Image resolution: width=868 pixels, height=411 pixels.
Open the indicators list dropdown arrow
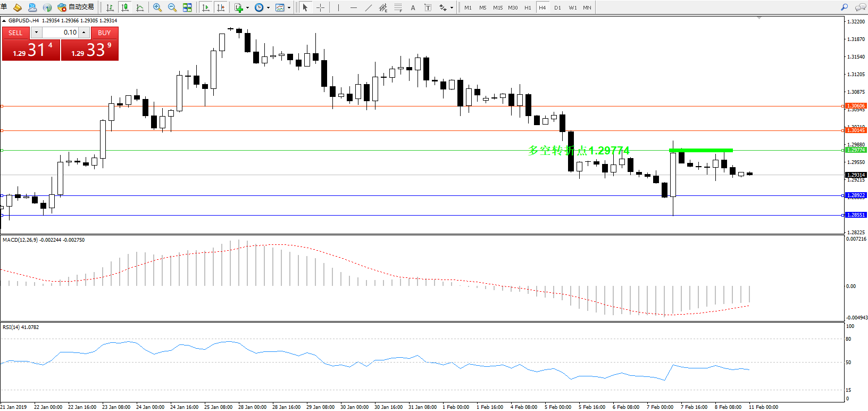[x=247, y=7]
